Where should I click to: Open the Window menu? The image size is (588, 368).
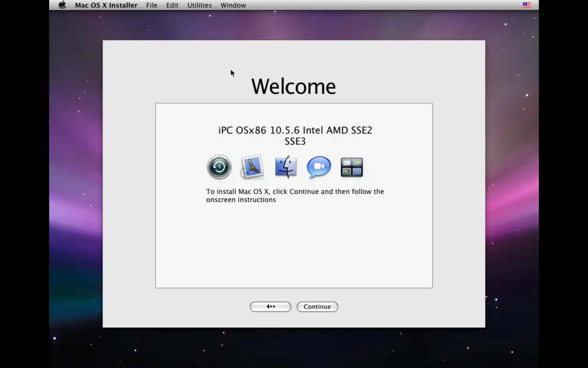[233, 5]
